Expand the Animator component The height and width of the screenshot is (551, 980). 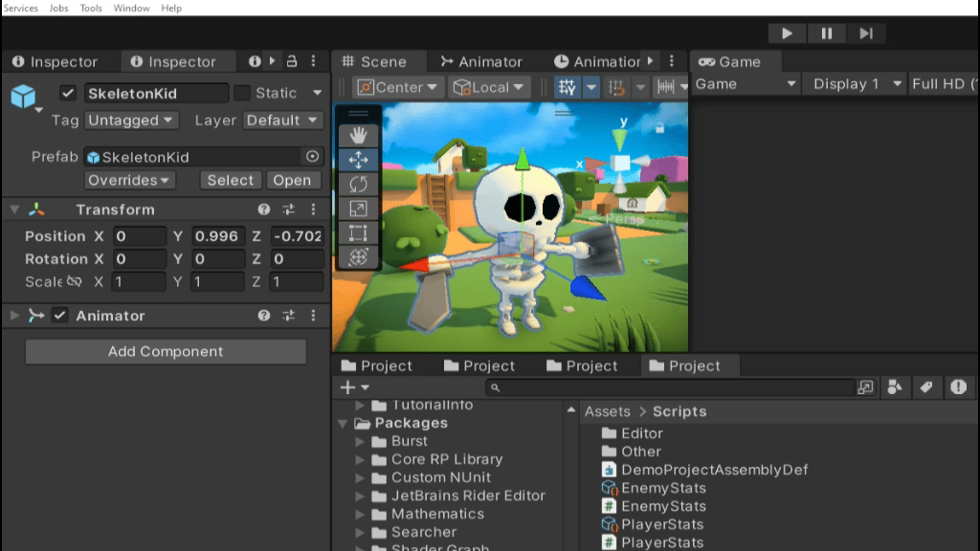point(14,316)
